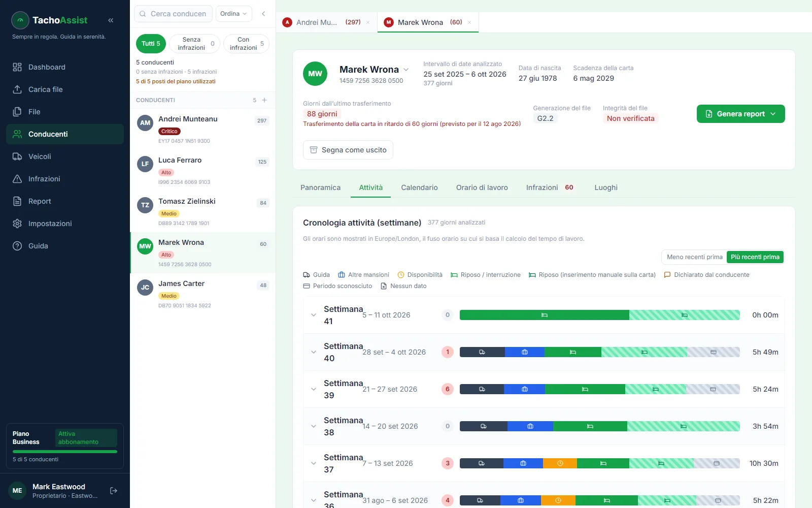812x508 pixels.
Task: Click the logout icon beside Mark Eastwood
Action: pos(114,491)
